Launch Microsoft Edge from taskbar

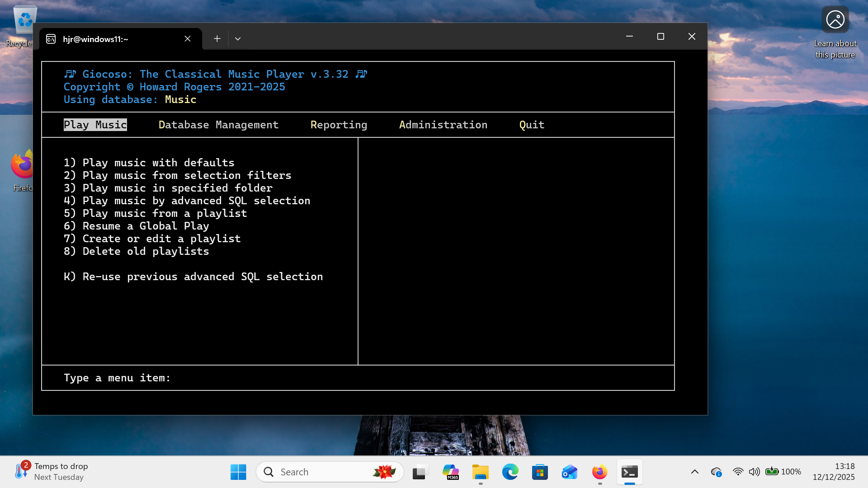(510, 472)
